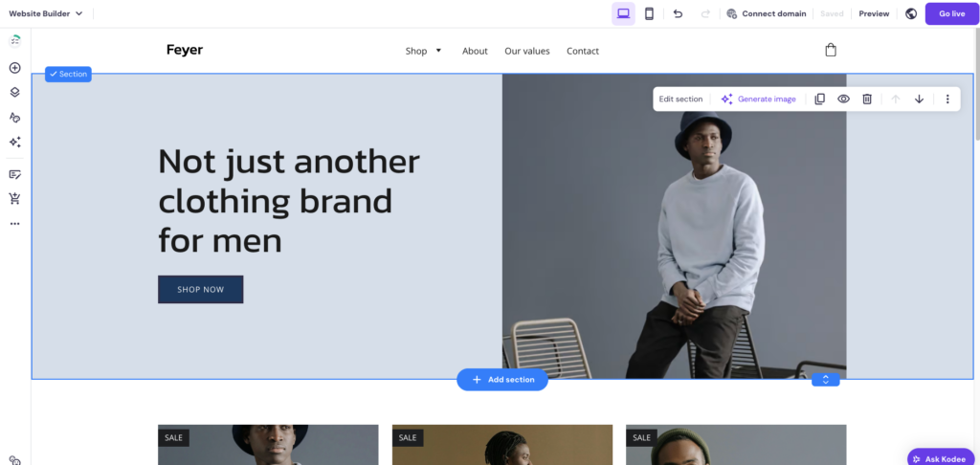Click the redo arrow icon

705,13
